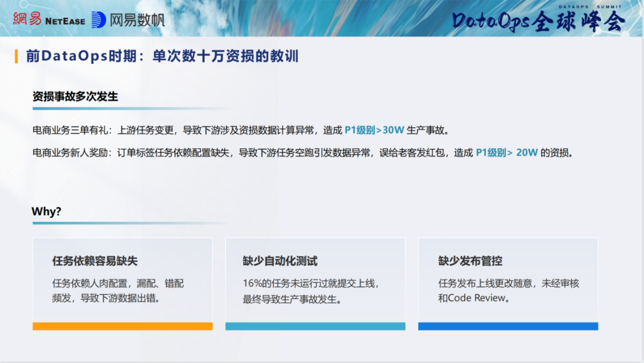Viewport: 644px width, 363px height.
Task: Click the text 任务依赖人肉配置，漏配、错配
Action: click(x=118, y=283)
